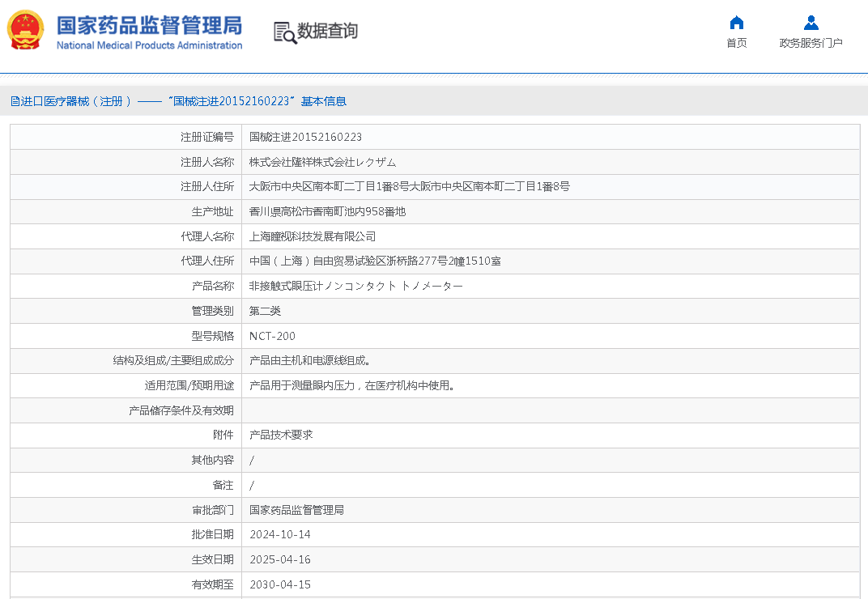Click the 首页 link
Screen dimensions: 868x599
[x=736, y=43]
